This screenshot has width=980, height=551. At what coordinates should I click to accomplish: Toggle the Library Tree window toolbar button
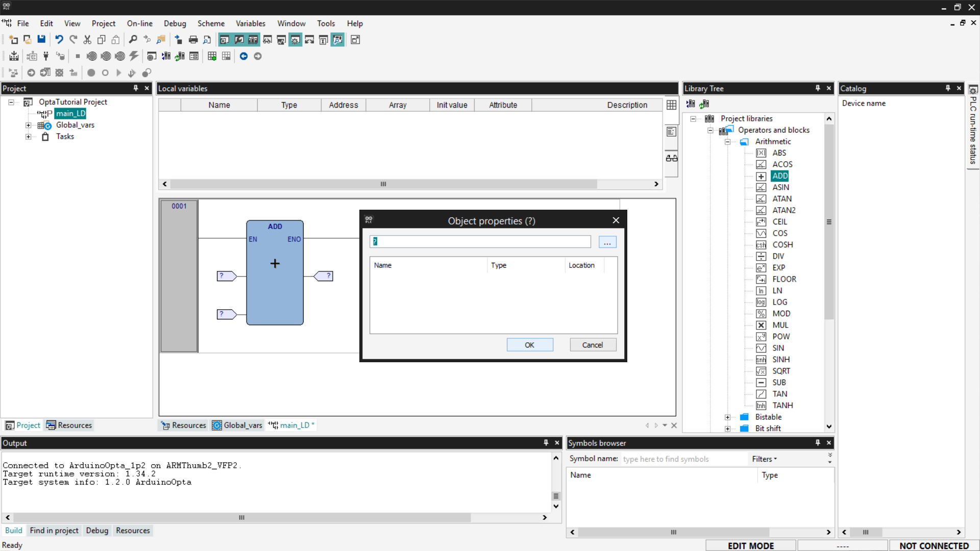[x=253, y=40]
